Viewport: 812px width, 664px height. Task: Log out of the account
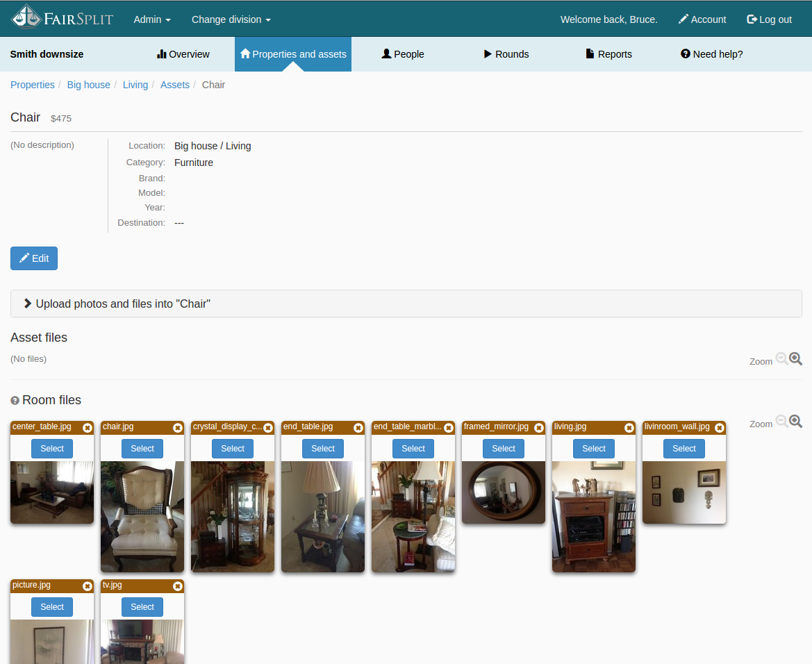click(769, 19)
